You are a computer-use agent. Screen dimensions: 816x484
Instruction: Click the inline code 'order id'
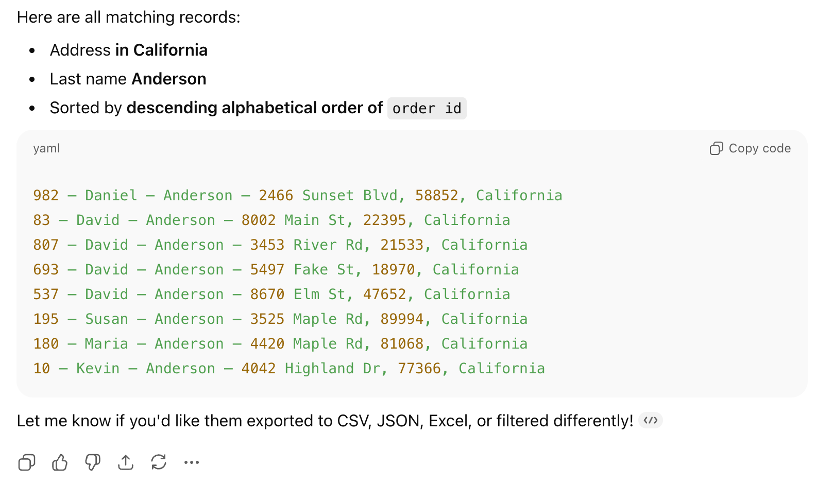[x=427, y=108]
